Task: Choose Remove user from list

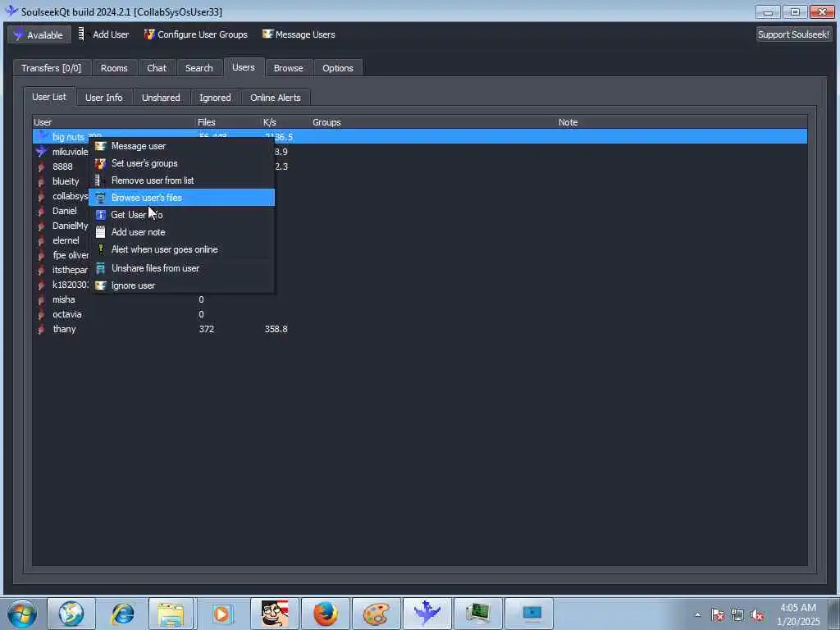Action: coord(181,180)
